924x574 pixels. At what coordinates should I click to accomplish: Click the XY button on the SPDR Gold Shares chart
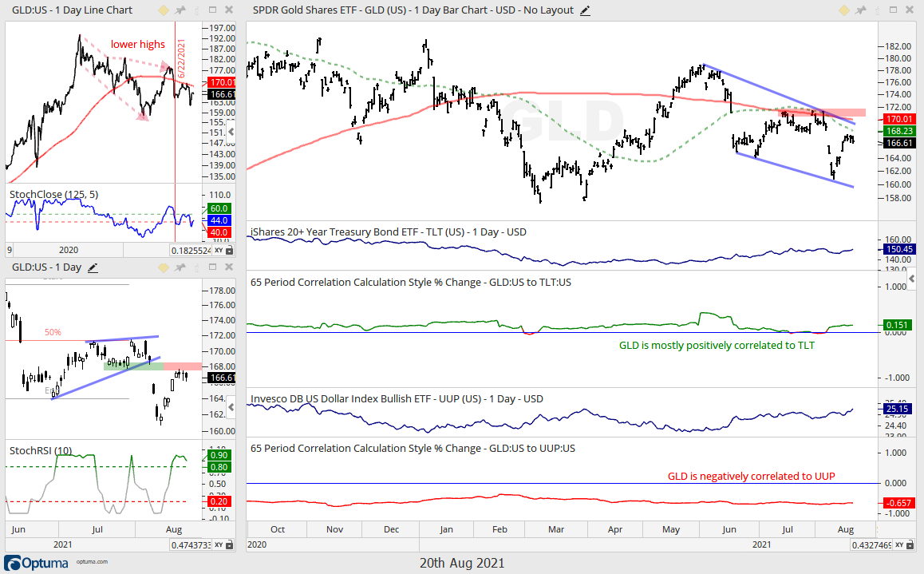click(899, 545)
